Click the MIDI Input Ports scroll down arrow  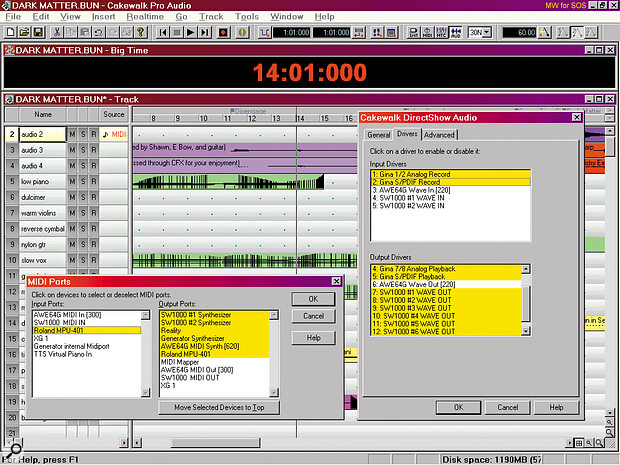[146, 392]
